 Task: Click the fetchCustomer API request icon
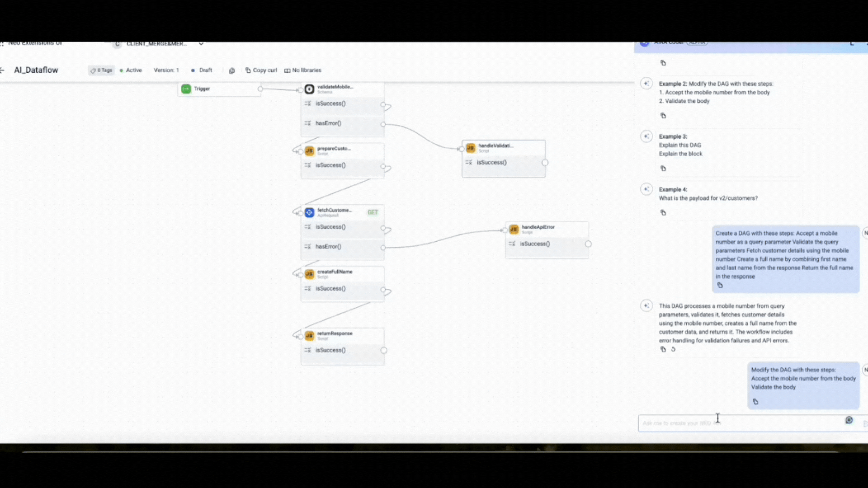[x=309, y=212]
